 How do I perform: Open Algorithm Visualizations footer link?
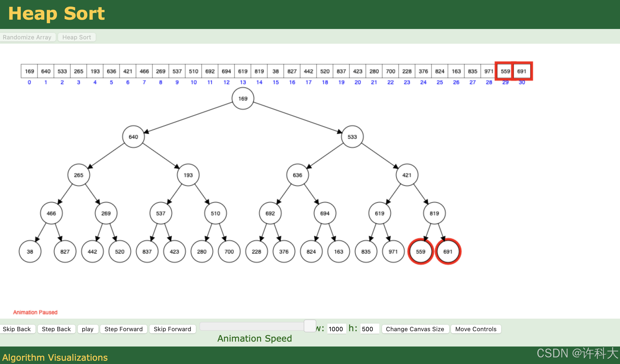click(x=55, y=357)
